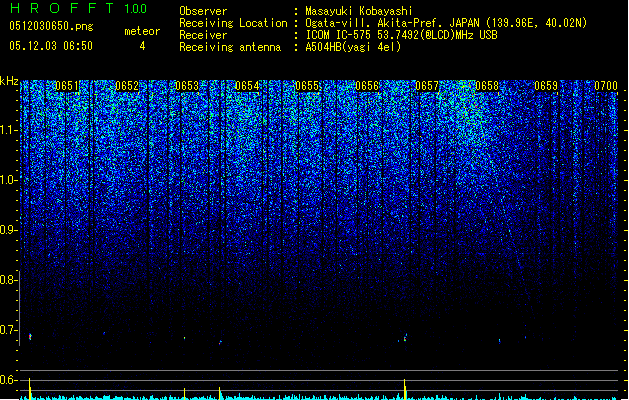
Task: Click the 0.7 kHz axis tick label
Action: click(x=8, y=330)
